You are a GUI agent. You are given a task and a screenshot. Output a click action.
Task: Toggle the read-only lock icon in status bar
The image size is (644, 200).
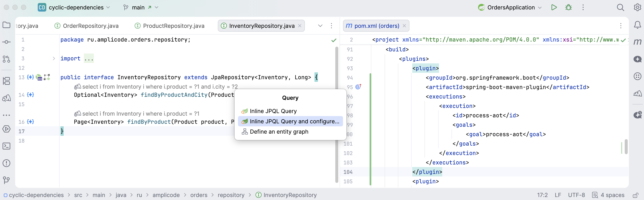click(x=635, y=195)
